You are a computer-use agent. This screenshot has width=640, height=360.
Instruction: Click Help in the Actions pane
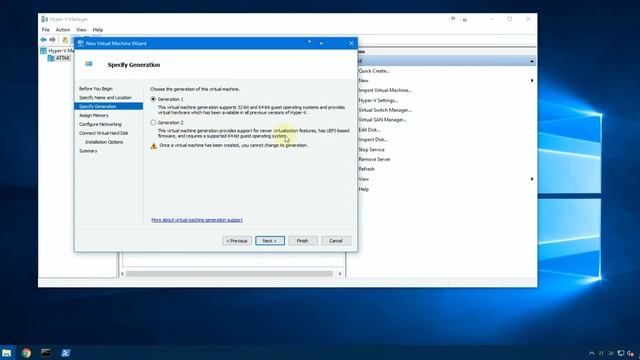tap(363, 189)
